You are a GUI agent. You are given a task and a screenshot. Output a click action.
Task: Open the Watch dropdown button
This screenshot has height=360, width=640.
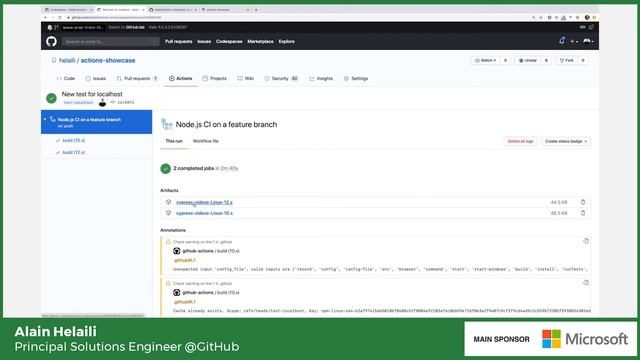coord(485,60)
